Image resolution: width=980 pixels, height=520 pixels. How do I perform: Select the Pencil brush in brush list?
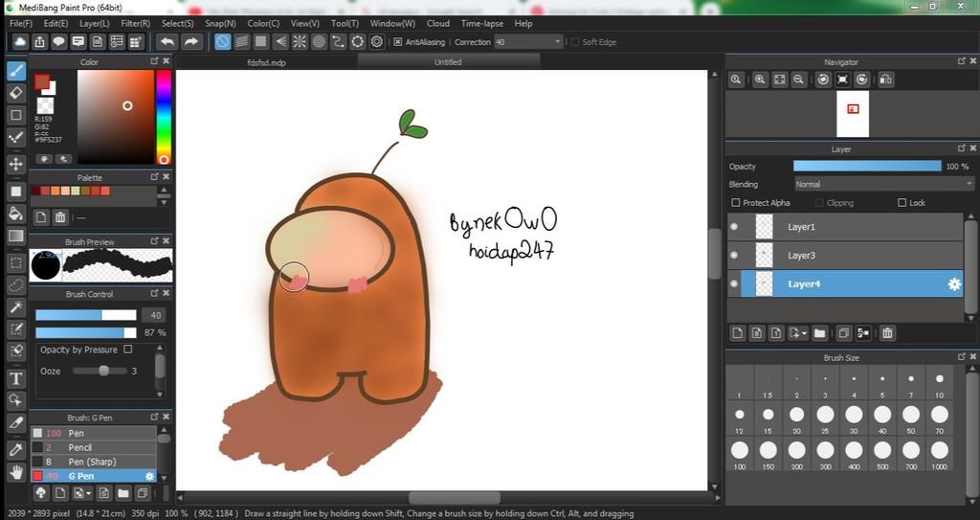(x=94, y=447)
